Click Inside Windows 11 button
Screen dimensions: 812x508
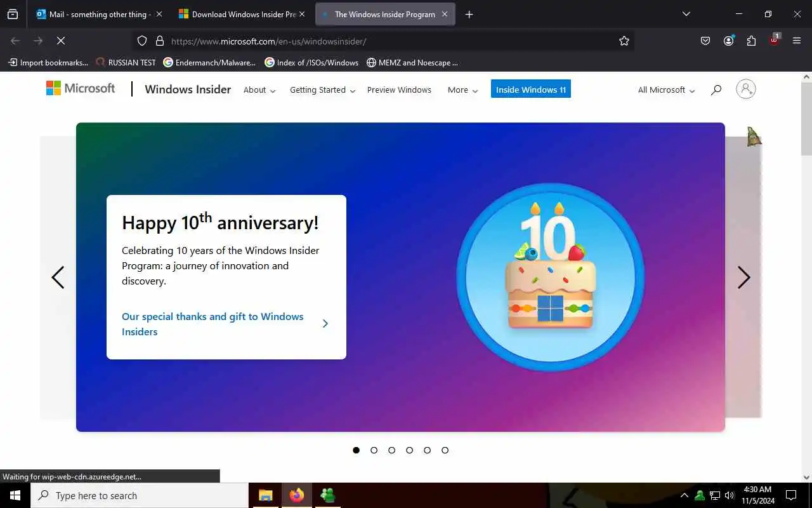point(531,90)
